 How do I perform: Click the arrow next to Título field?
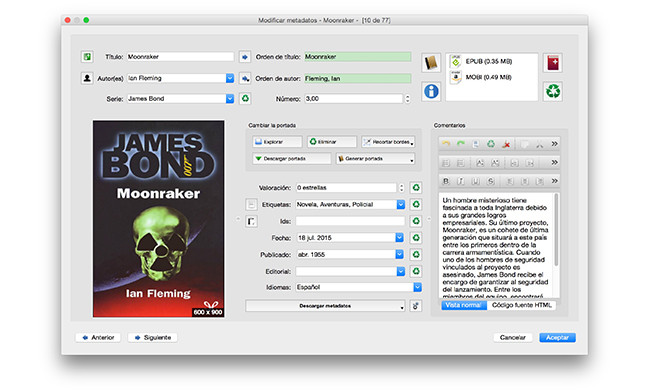pyautogui.click(x=245, y=57)
